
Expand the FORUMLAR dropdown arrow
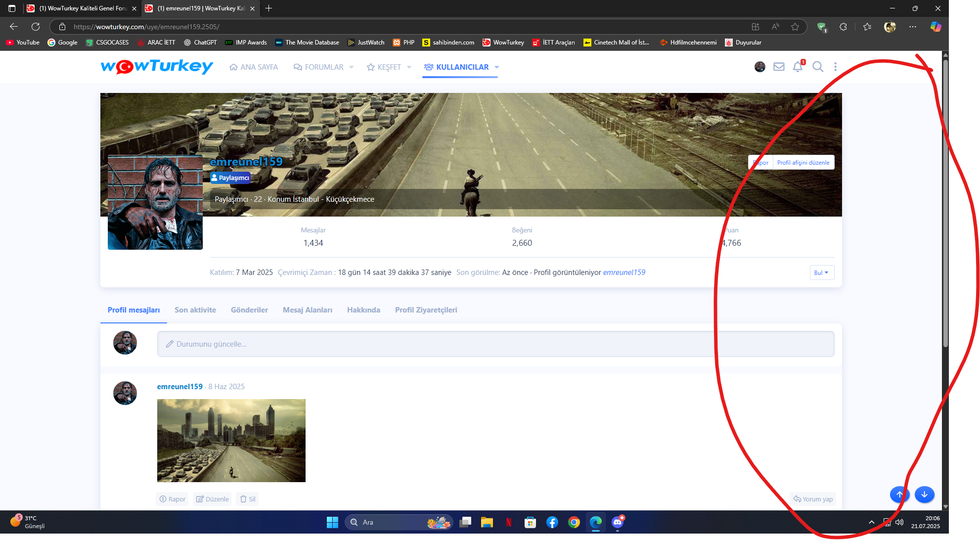(352, 67)
